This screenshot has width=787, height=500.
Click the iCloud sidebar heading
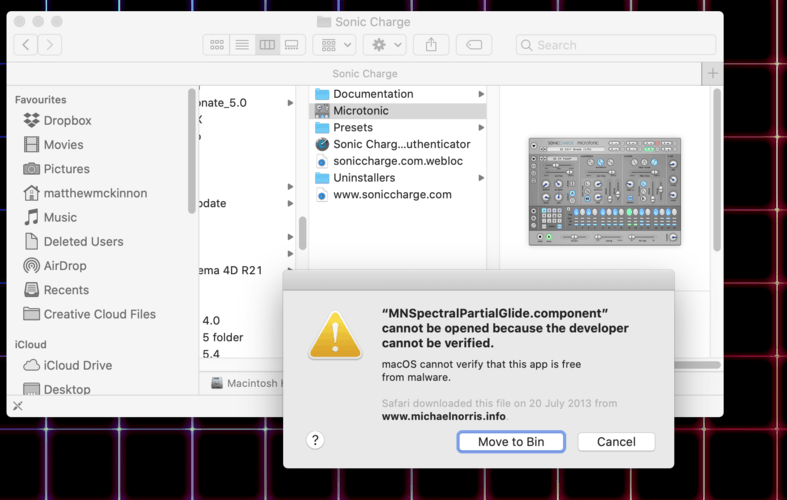coord(31,344)
